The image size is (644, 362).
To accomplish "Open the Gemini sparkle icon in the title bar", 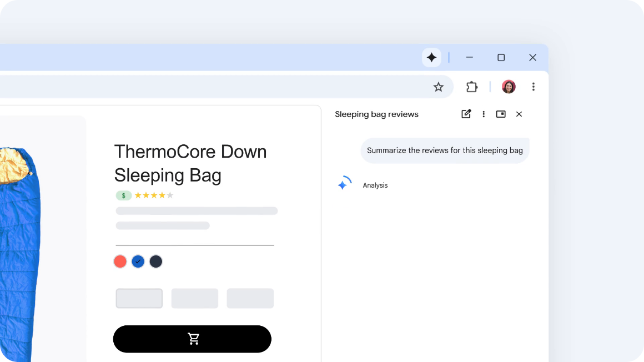I will coord(431,57).
